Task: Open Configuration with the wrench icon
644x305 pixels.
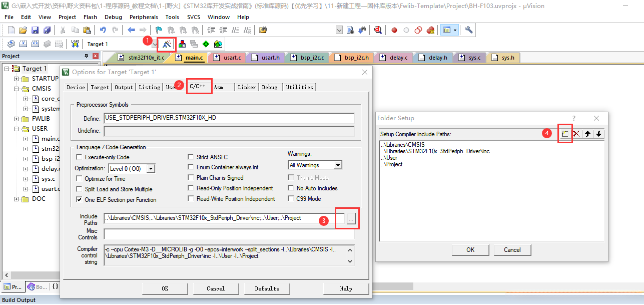Action: [x=469, y=30]
